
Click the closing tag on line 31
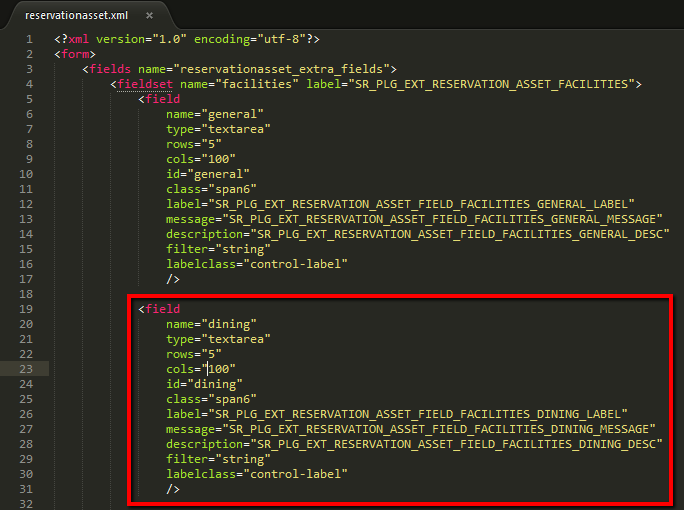pyautogui.click(x=173, y=489)
